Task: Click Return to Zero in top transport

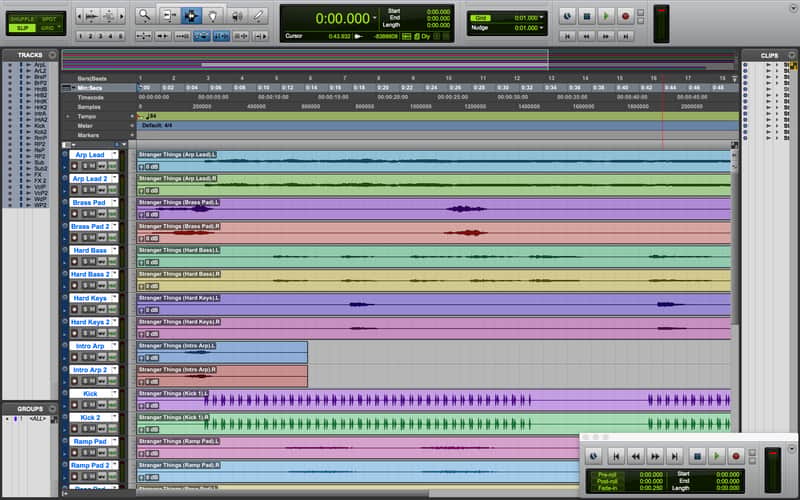Action: pyautogui.click(x=567, y=36)
